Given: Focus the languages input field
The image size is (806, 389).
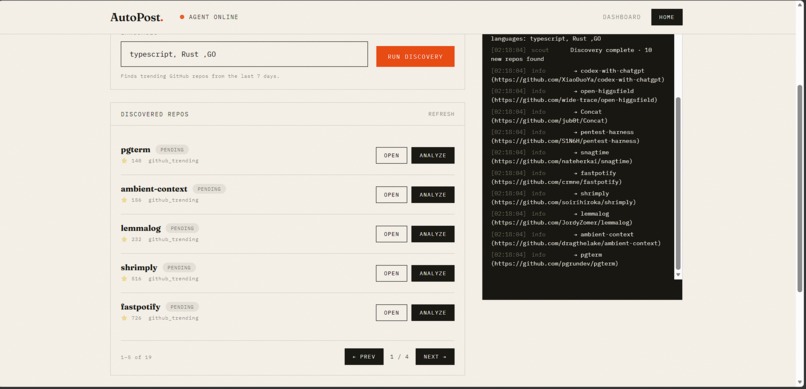Looking at the screenshot, I should click(x=244, y=54).
